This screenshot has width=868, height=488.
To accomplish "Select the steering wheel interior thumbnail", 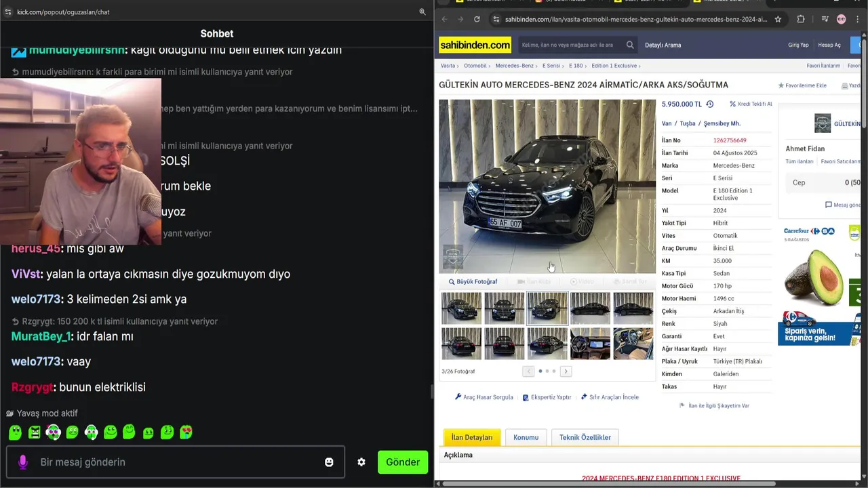I will (x=633, y=344).
